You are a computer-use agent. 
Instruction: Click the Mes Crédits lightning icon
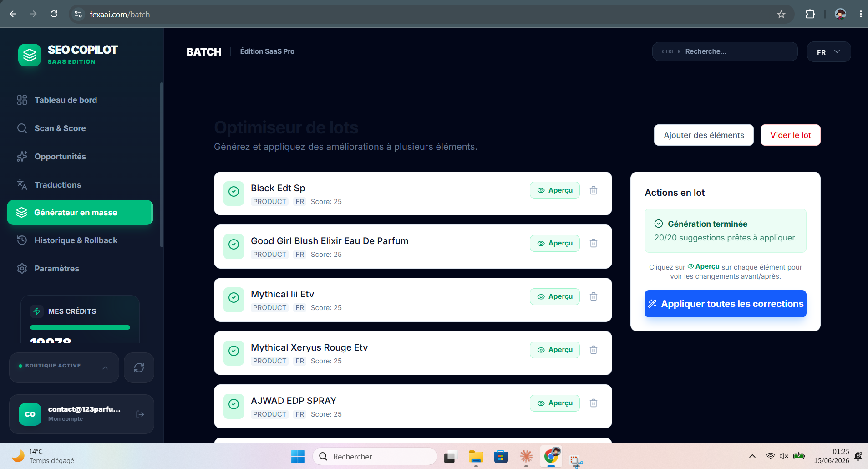37,311
